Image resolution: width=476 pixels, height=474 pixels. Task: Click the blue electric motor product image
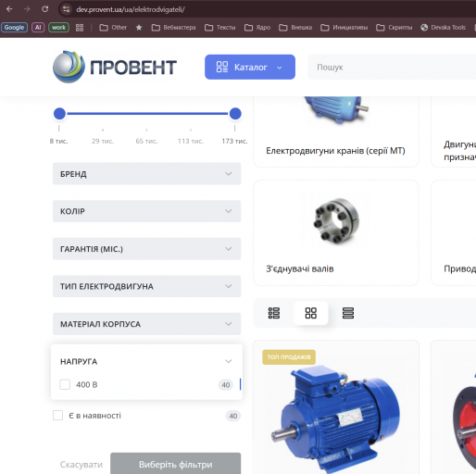336,418
